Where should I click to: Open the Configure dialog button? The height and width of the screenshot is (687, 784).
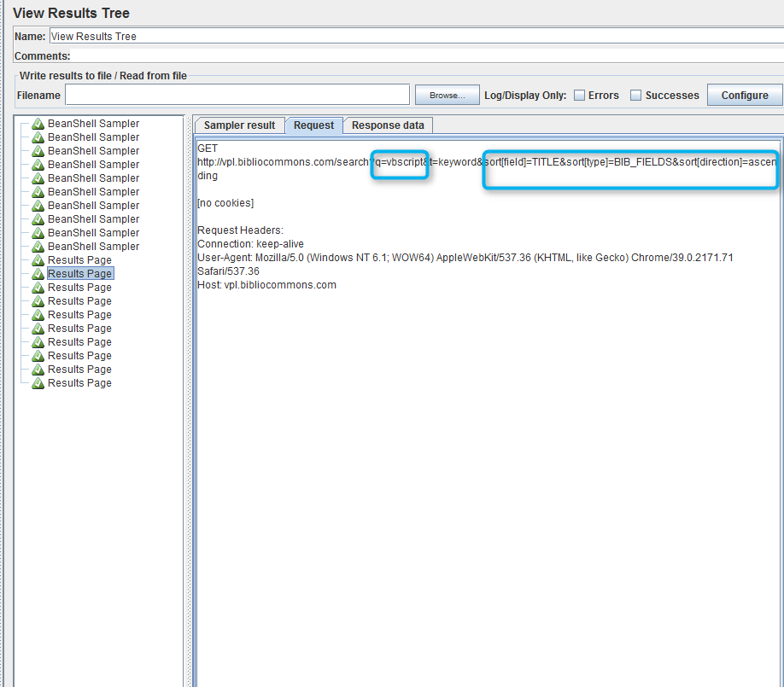click(745, 95)
